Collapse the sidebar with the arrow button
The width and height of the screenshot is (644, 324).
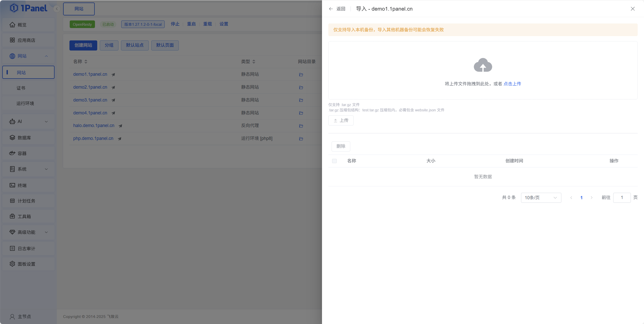pyautogui.click(x=57, y=9)
